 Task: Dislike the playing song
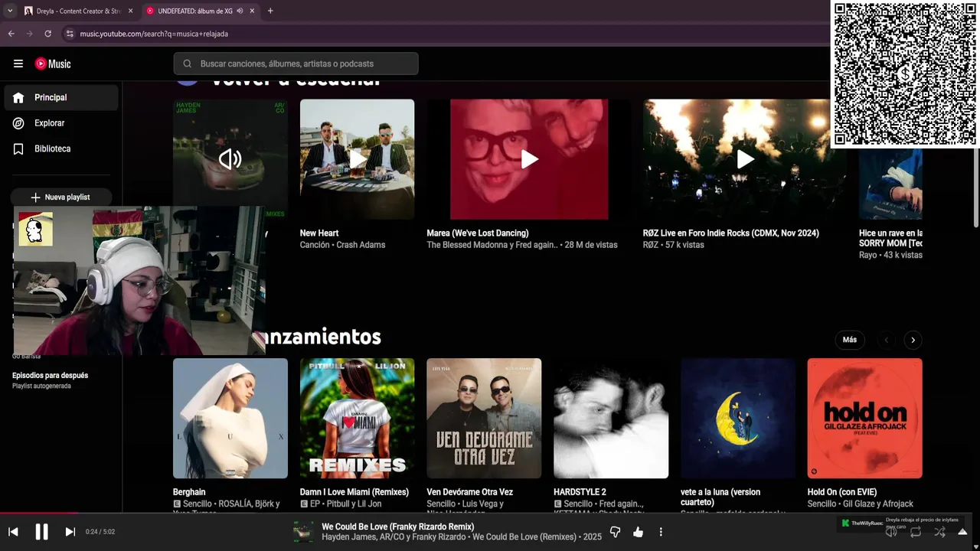[x=615, y=532]
